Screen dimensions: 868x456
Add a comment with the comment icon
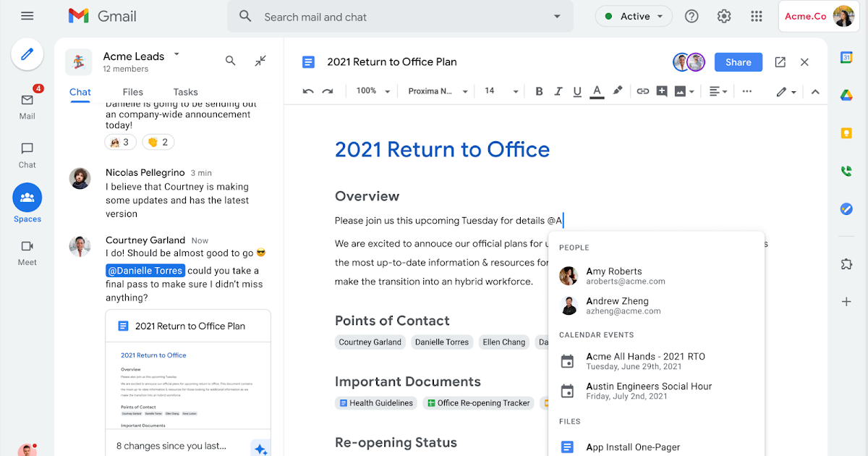click(662, 91)
